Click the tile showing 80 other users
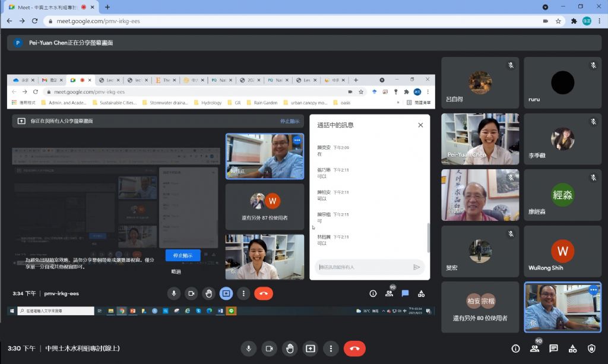Image resolution: width=608 pixels, height=364 pixels. 480,306
